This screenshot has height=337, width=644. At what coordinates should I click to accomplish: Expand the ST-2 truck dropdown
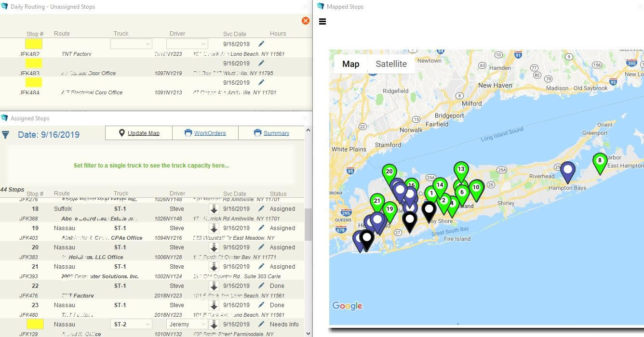(131, 324)
